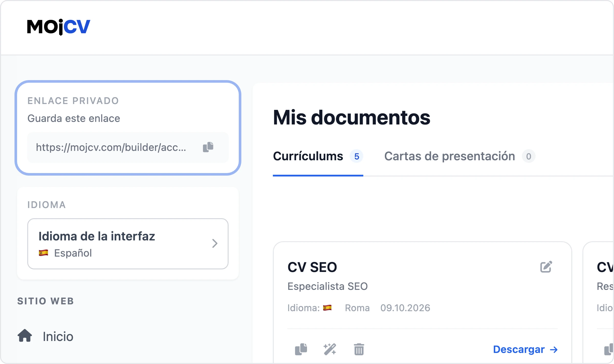The height and width of the screenshot is (364, 614).
Task: Edit the CV SEO title with pencil icon
Action: point(546,267)
